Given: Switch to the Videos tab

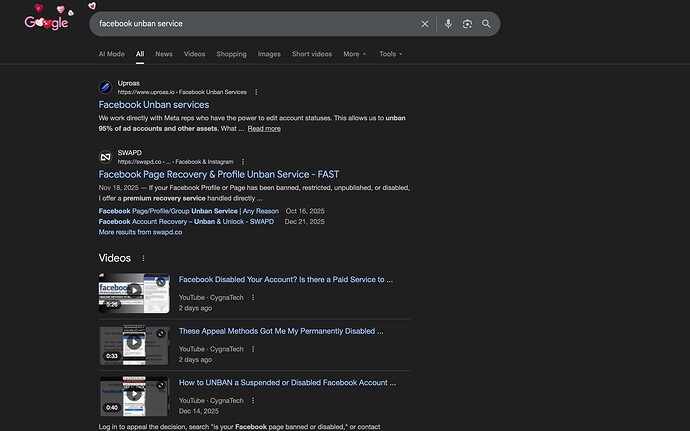Looking at the screenshot, I should tap(195, 54).
